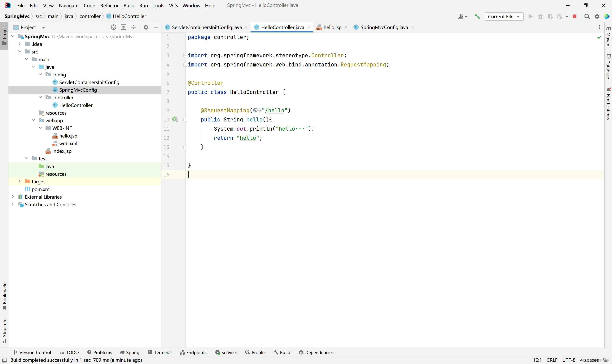
Task: Select the SpringMvcConfig tab
Action: (x=384, y=27)
